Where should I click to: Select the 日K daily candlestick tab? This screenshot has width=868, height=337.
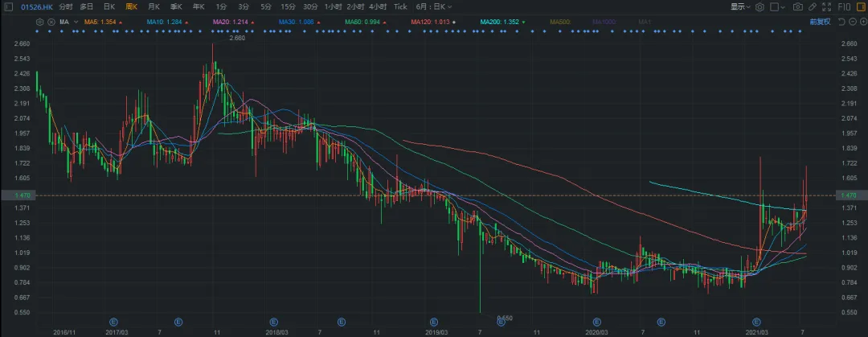click(109, 6)
